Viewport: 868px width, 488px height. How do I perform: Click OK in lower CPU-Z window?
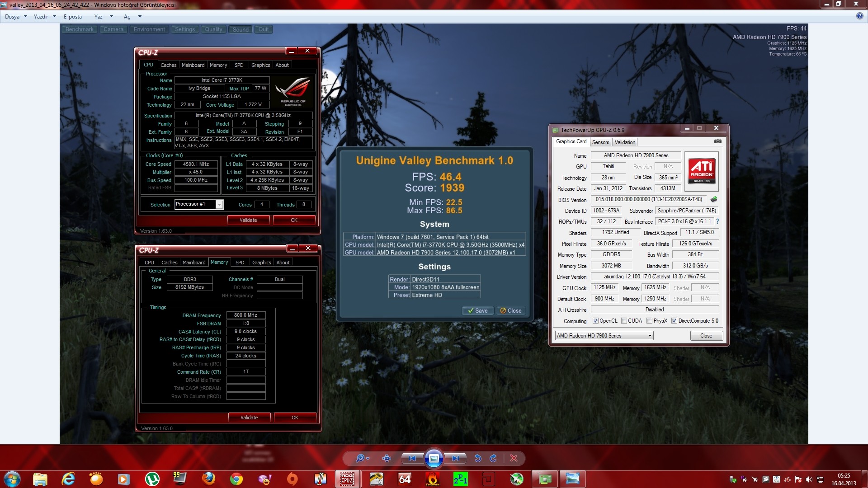(x=295, y=418)
